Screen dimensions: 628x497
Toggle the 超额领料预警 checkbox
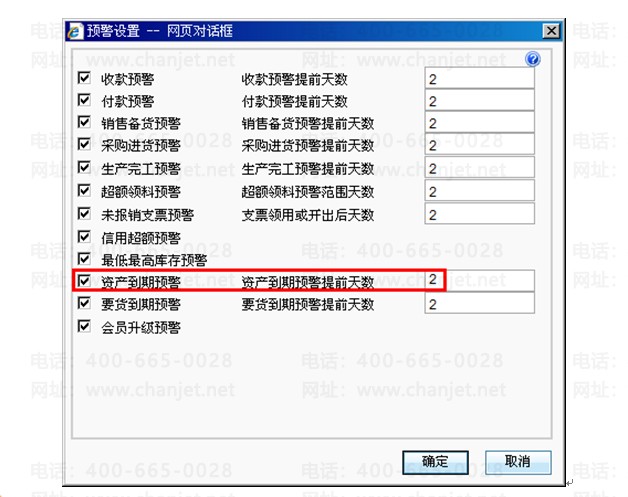[84, 190]
